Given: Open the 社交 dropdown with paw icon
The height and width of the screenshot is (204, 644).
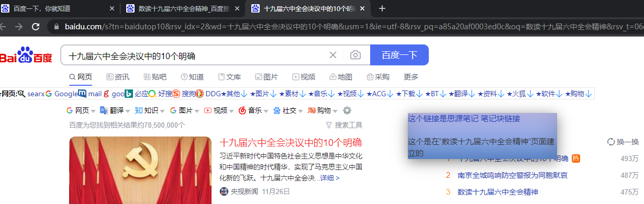Looking at the screenshot, I should [288, 110].
